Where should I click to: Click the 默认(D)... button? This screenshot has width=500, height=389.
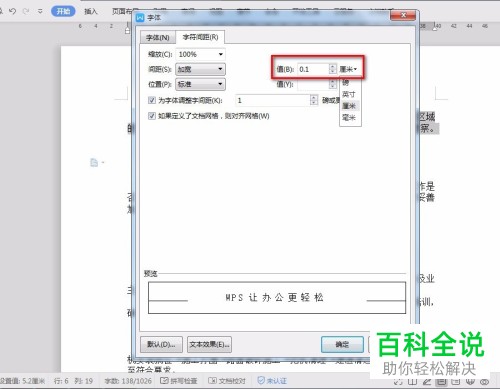pos(161,344)
